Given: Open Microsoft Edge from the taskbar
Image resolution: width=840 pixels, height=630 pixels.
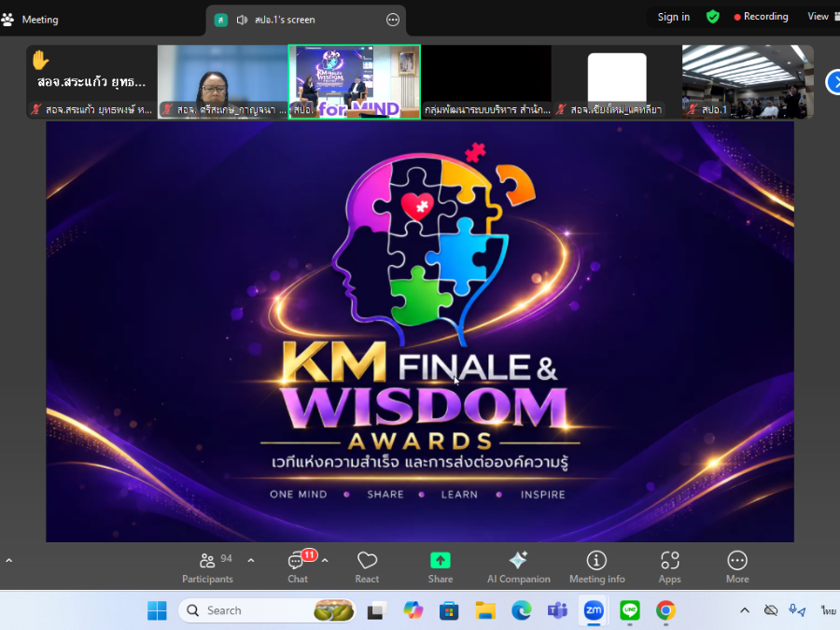Looking at the screenshot, I should (x=521, y=610).
